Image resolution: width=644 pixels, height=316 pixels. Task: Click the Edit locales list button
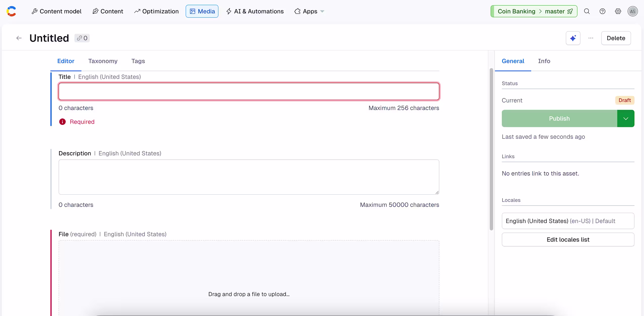pos(568,240)
